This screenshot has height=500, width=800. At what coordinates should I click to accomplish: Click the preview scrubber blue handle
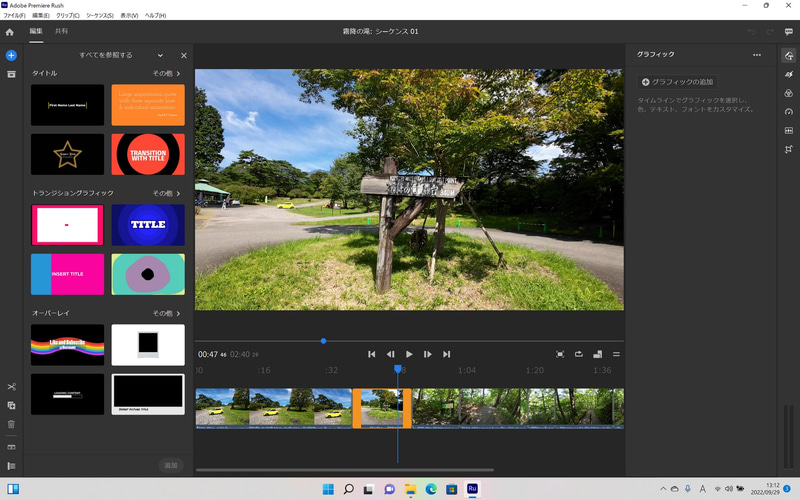click(x=323, y=341)
